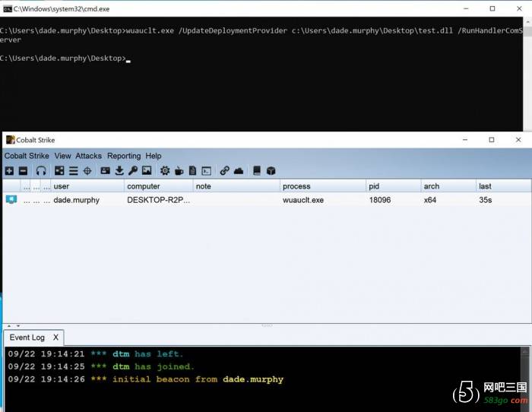532x412 pixels.
Task: Select the Event Log tab
Action: [27, 338]
